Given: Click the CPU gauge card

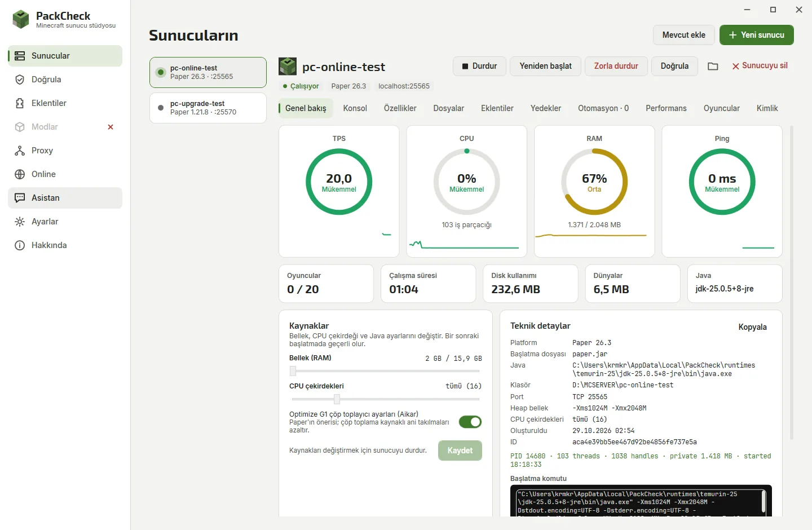Looking at the screenshot, I should pos(466,191).
